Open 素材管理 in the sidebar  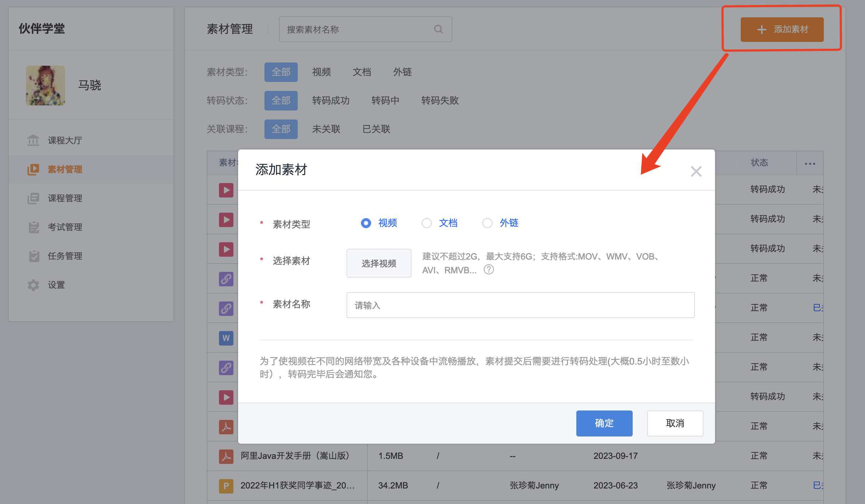click(91, 169)
